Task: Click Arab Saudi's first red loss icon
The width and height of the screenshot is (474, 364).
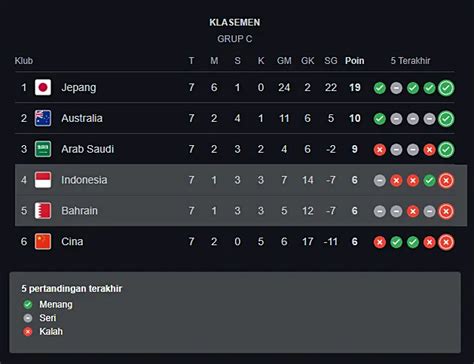Action: click(x=380, y=150)
